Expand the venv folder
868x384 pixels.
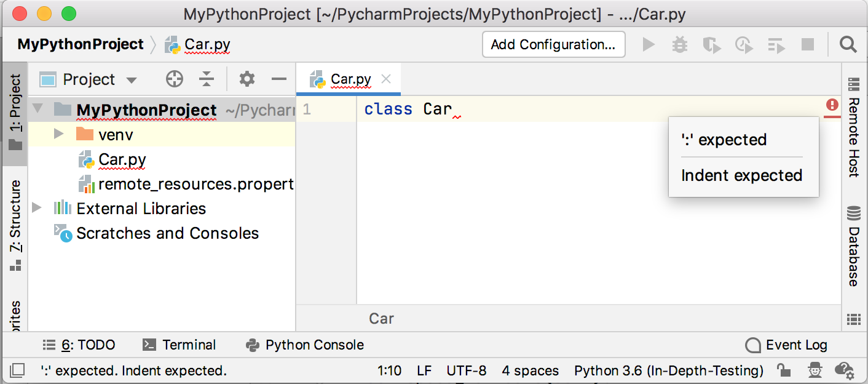pyautogui.click(x=59, y=134)
